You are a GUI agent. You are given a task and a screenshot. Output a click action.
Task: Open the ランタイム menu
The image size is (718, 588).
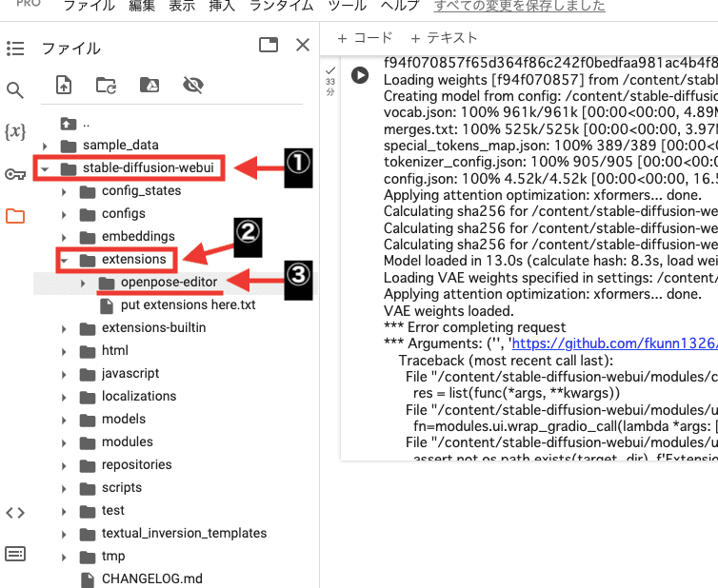pos(282,6)
